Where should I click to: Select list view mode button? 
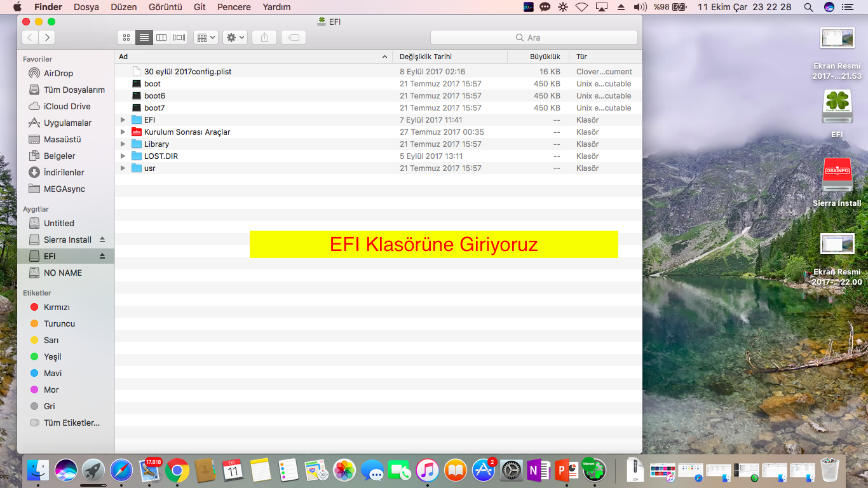(x=144, y=37)
